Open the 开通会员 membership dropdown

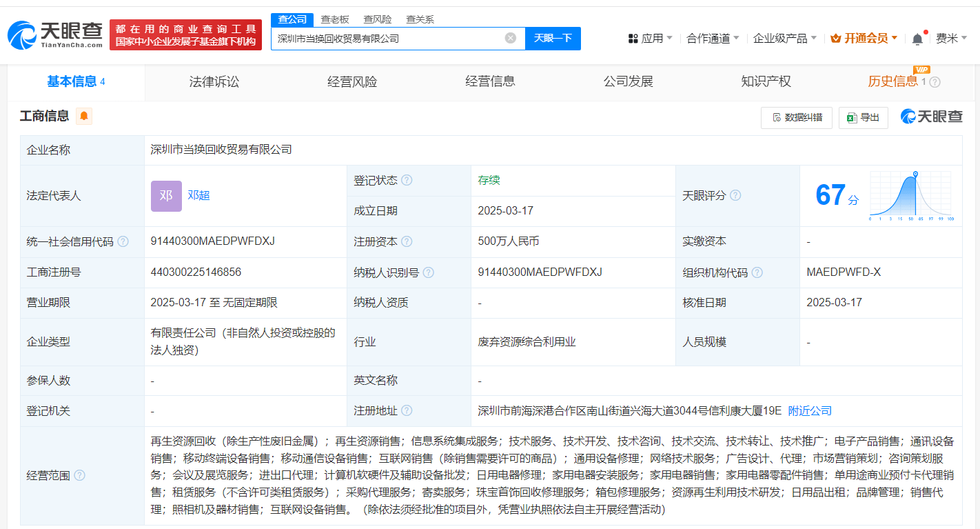tap(864, 39)
